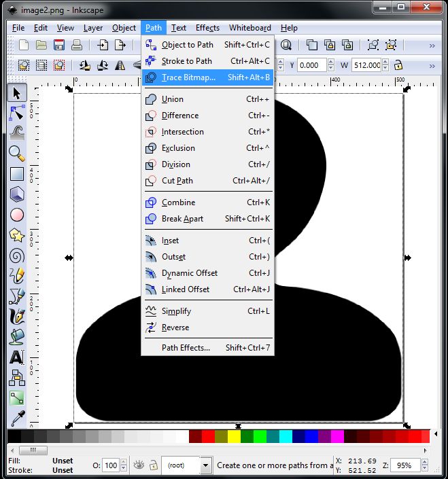
Task: Select the 3D Box tool
Action: pyautogui.click(x=17, y=194)
